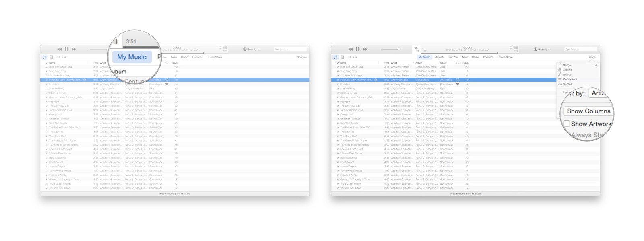
Task: Open the Movies filmstrip icon, right window
Action: click(x=342, y=57)
